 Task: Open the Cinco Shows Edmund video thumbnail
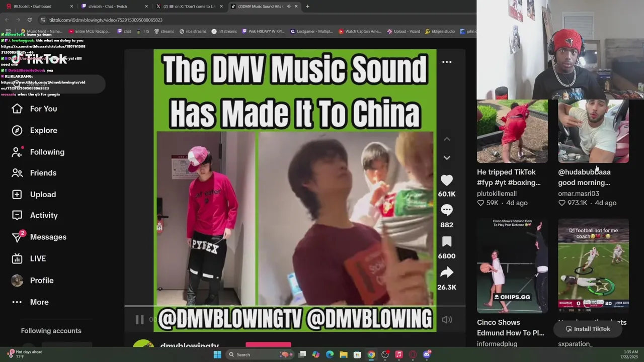512,266
